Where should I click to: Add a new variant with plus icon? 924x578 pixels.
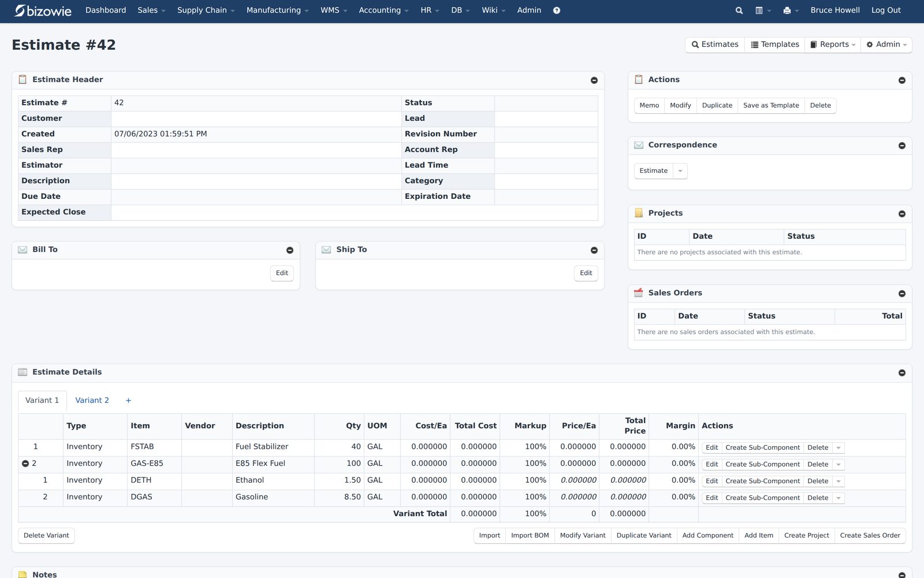tap(128, 401)
